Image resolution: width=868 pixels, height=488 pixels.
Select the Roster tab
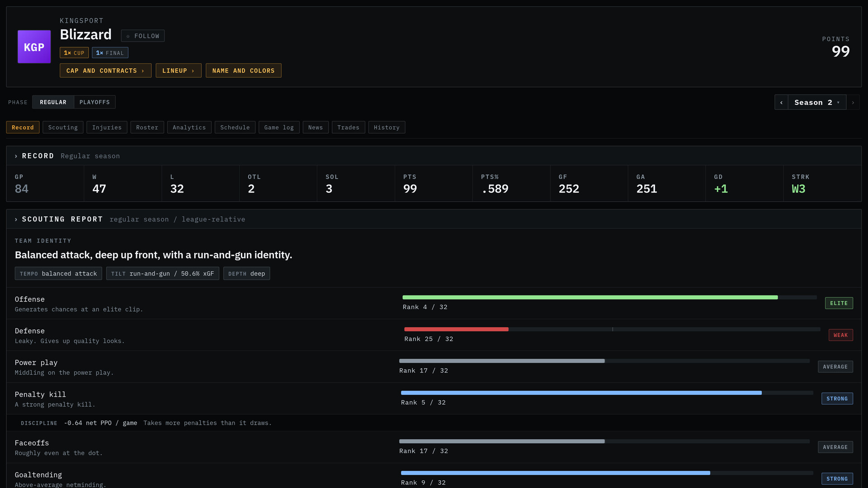tap(147, 127)
